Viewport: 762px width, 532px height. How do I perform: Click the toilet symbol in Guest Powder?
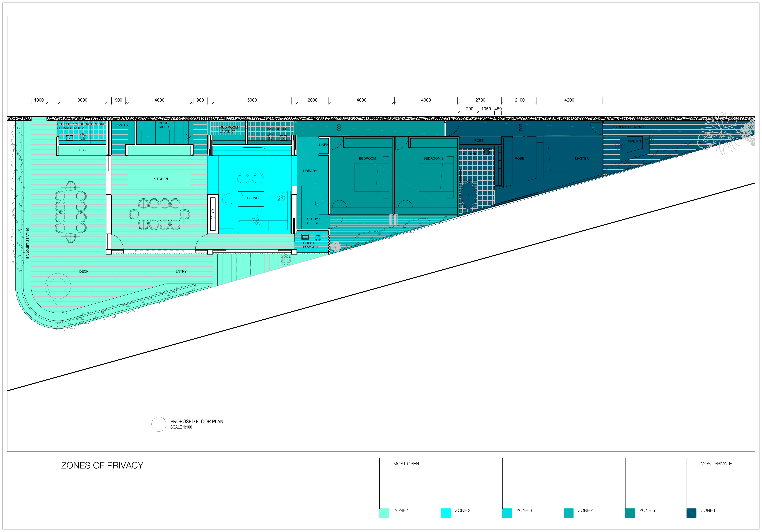pos(318,237)
